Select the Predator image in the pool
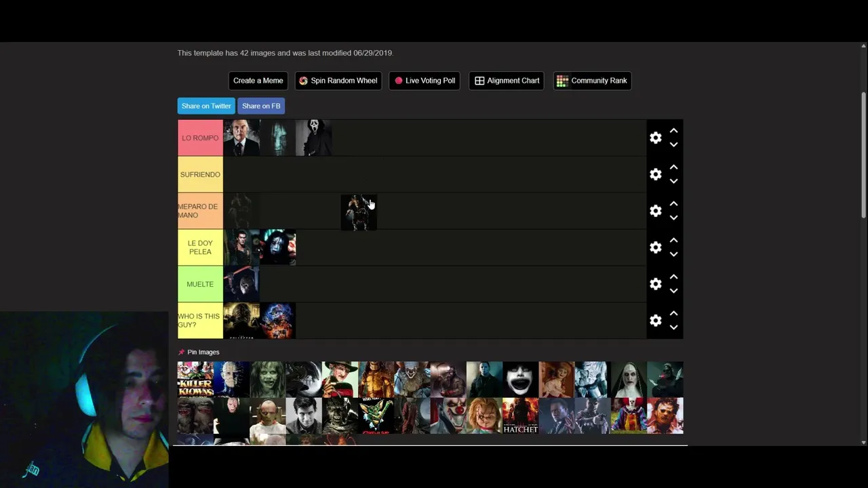This screenshot has width=868, height=488. 376,380
